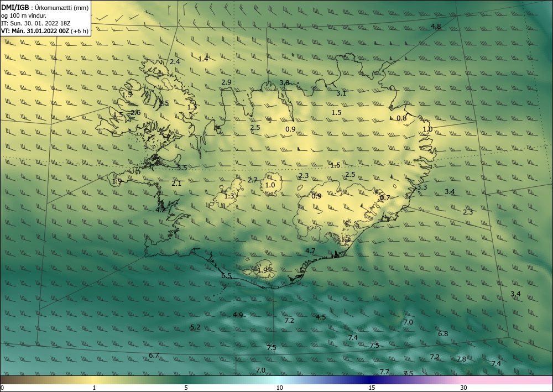
Task: Click the 2.1 value label
Action: coord(176,184)
